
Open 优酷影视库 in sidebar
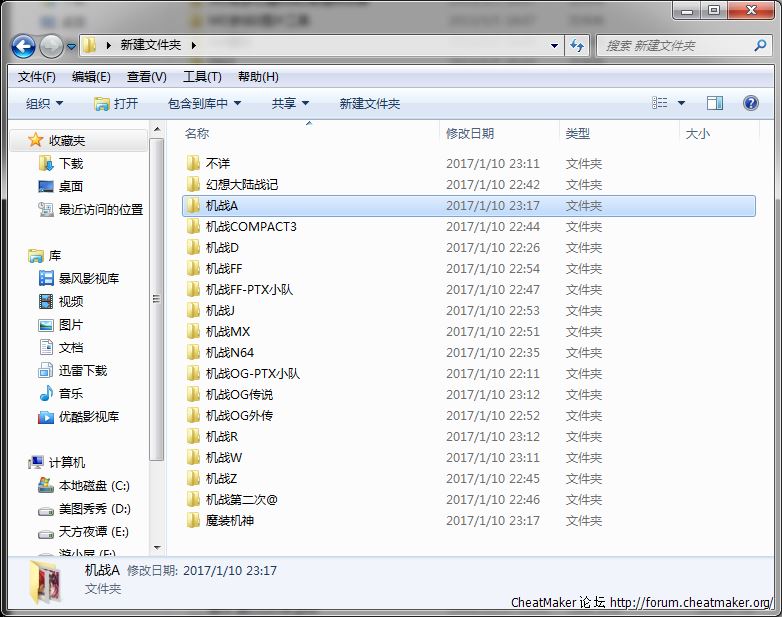pyautogui.click(x=88, y=416)
